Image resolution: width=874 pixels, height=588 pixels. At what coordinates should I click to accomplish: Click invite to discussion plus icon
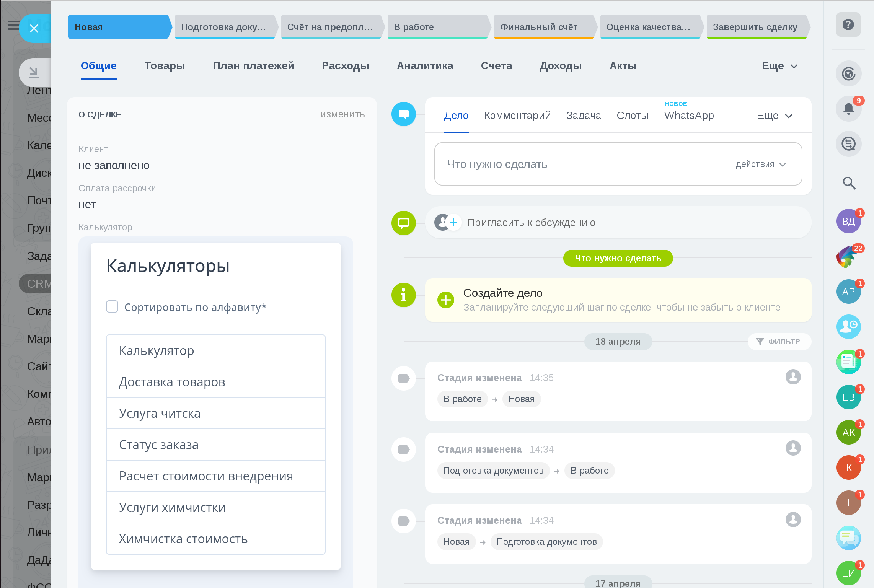[453, 222]
